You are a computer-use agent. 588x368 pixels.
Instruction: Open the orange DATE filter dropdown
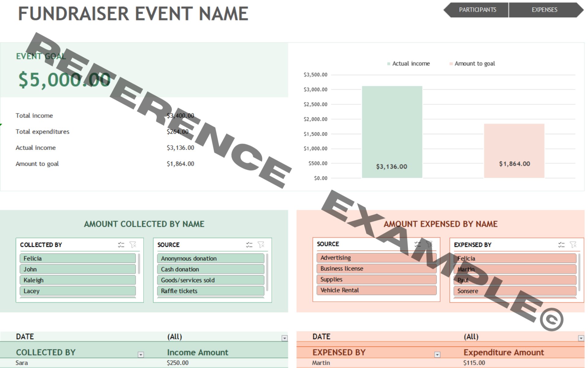coord(581,338)
